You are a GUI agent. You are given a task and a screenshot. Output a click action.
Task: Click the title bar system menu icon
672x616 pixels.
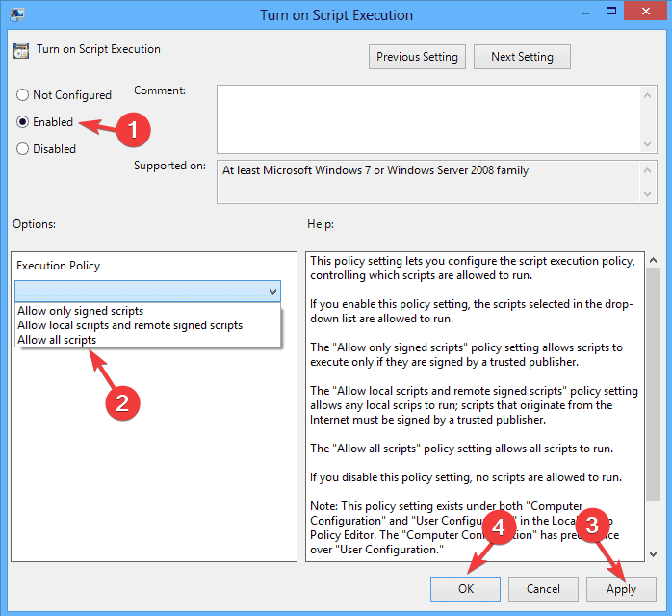tap(17, 14)
